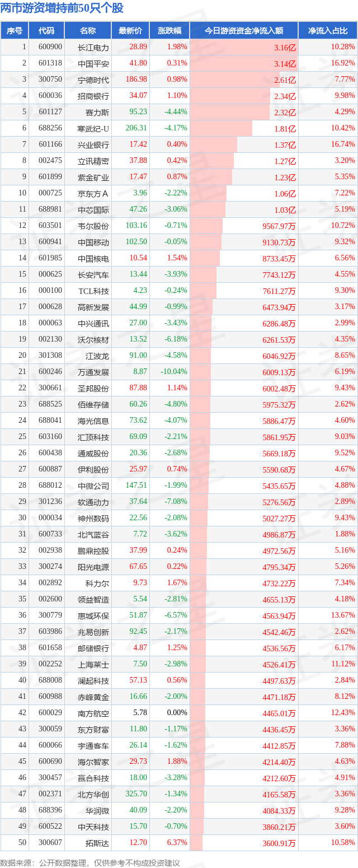This screenshot has height=868, width=358.
Task: Select stock name 科力尔
Action: point(98,584)
